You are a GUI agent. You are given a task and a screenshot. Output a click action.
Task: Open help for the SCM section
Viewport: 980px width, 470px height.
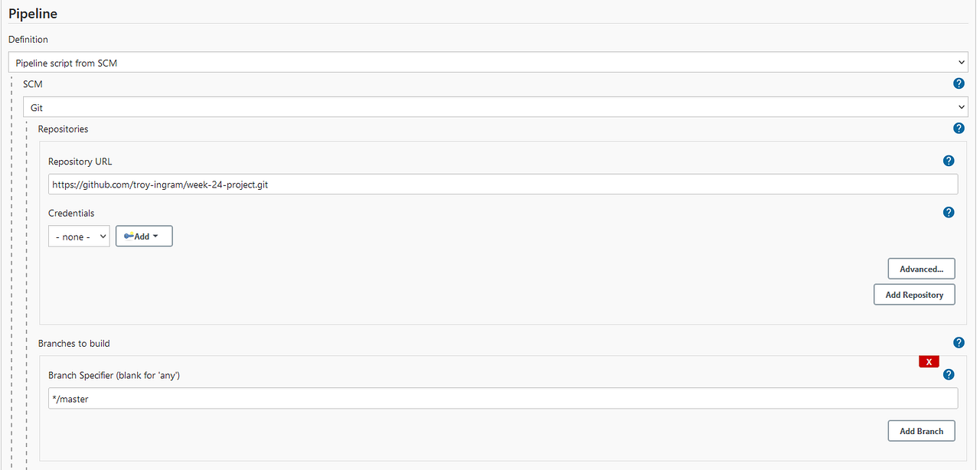959,83
